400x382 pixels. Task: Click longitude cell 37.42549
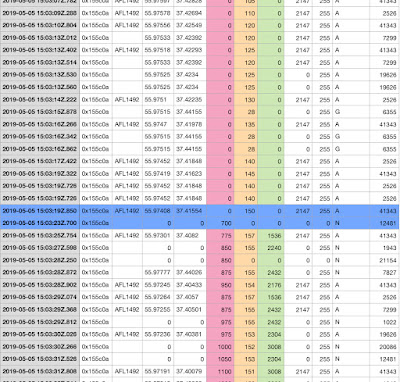pyautogui.click(x=189, y=25)
